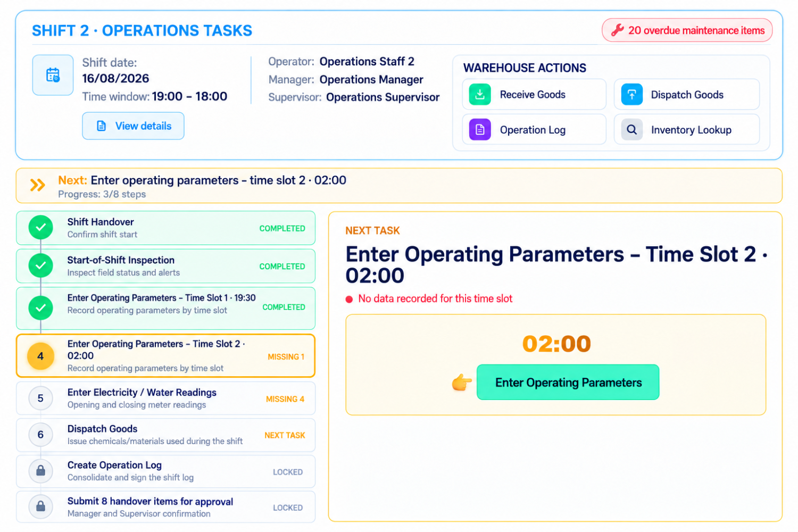Select the Create Operation Log step title
Image resolution: width=798 pixels, height=532 pixels.
point(114,465)
